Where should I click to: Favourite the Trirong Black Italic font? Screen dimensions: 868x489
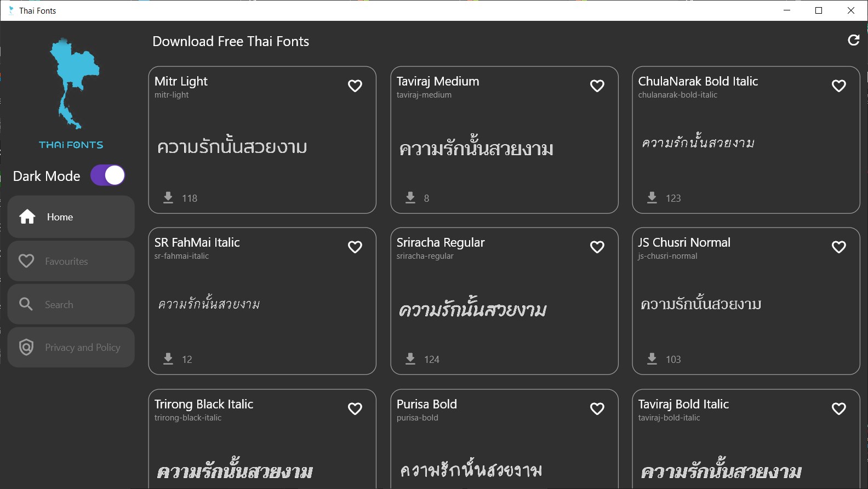(355, 409)
